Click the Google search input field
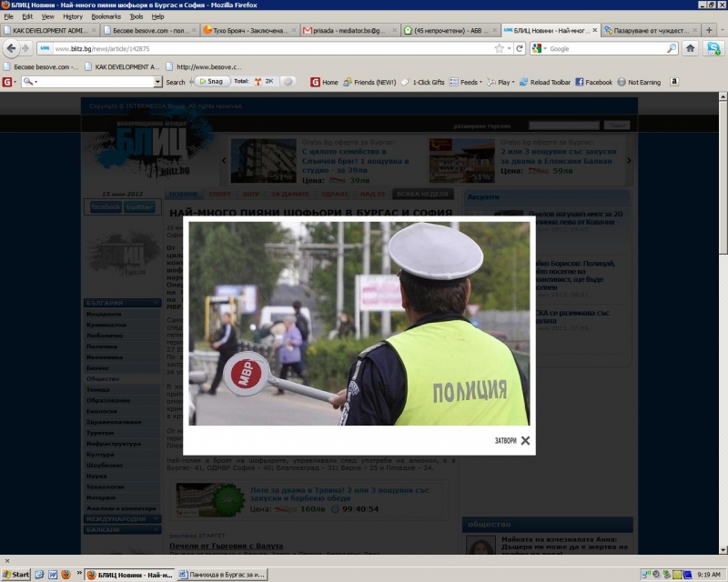Screen dimensions: 728x582 pos(606,48)
